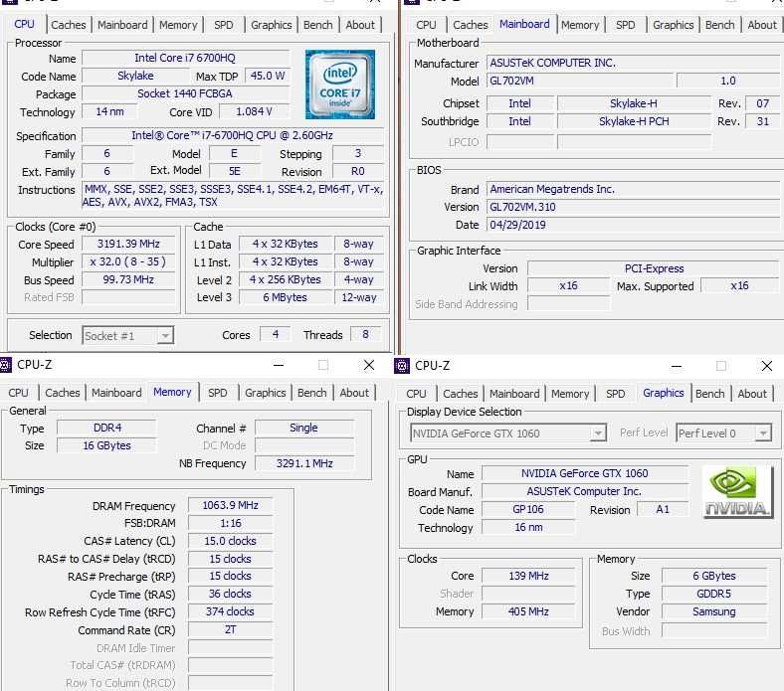Expand the NVIDIA GeForce GTX 1060 device dropdown
Image resolution: width=784 pixels, height=691 pixels.
(x=598, y=433)
